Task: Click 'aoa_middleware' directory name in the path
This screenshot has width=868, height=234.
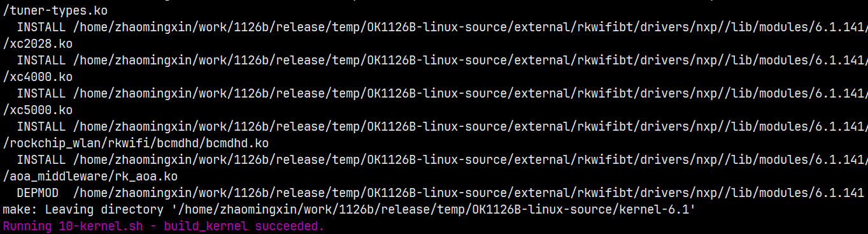Action: coord(59,177)
